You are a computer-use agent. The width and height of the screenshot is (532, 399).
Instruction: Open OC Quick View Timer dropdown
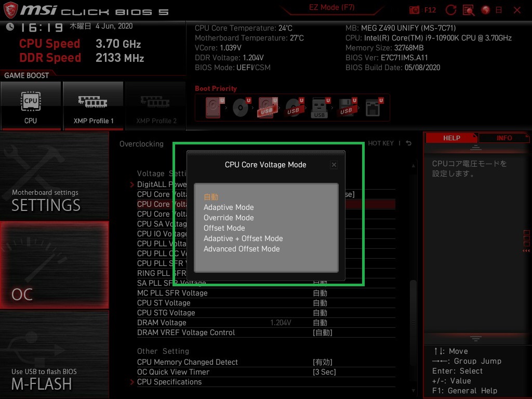tap(324, 372)
